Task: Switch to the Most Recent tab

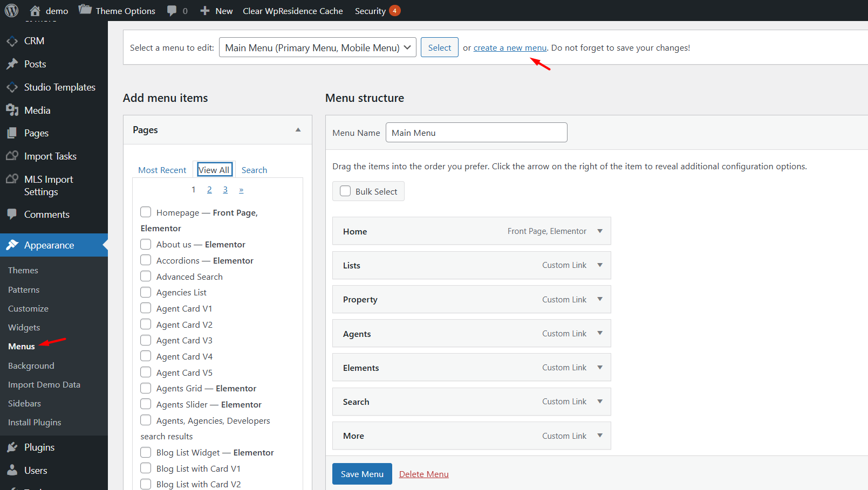Action: (x=162, y=170)
